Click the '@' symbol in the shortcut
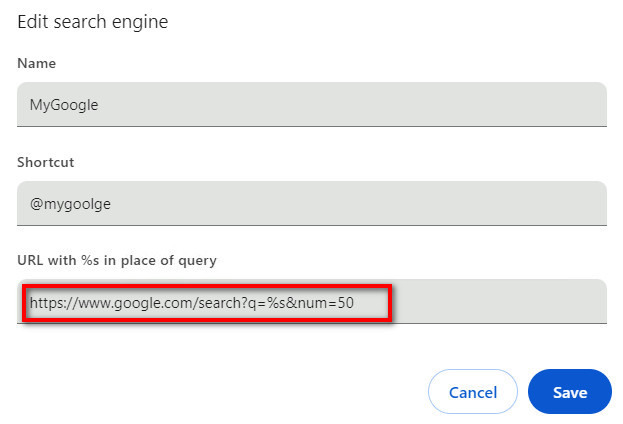This screenshot has height=424, width=623. click(37, 204)
